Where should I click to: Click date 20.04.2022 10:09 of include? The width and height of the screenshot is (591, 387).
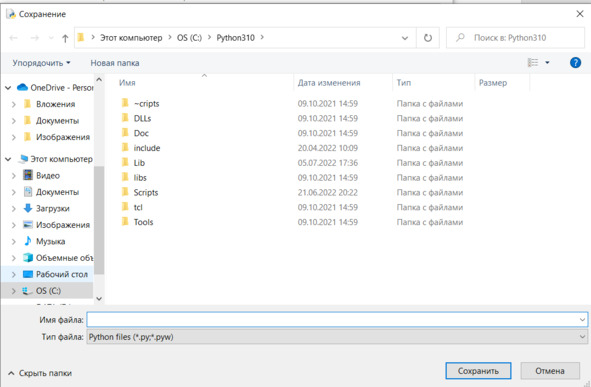pyautogui.click(x=328, y=148)
